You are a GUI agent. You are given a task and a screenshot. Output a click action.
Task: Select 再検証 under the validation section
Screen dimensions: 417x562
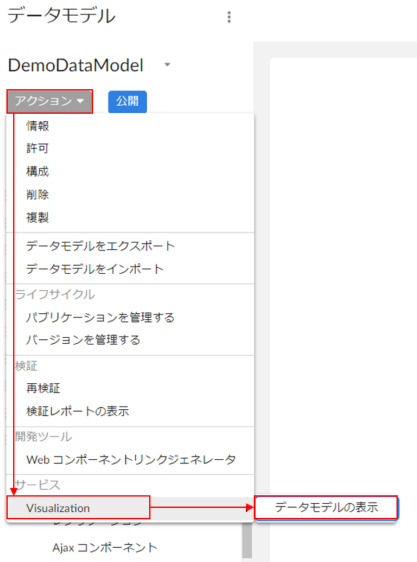coord(43,388)
